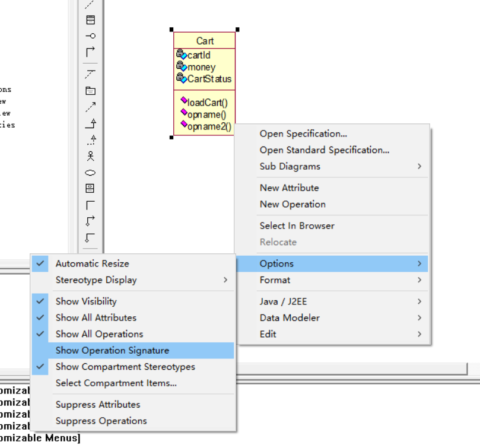Select the dashed Dependency tool
The image size is (480, 448).
click(x=90, y=107)
